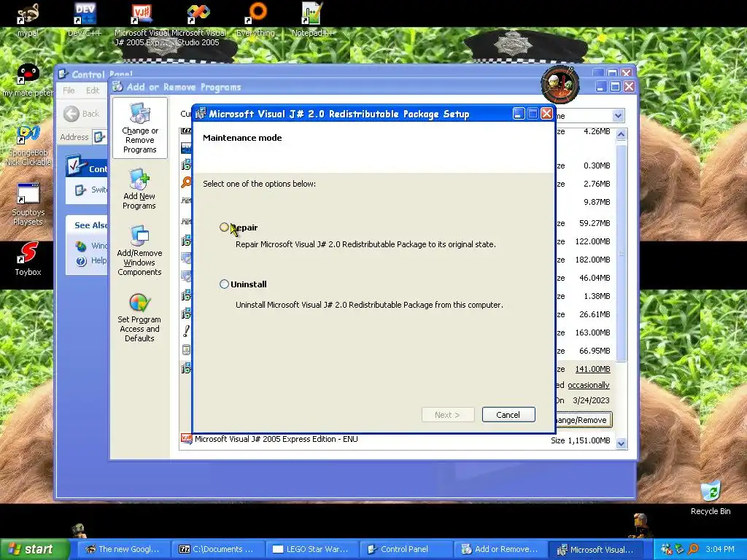Click the Control Panel checkmark pane icon
747x560 pixels.
click(x=76, y=166)
